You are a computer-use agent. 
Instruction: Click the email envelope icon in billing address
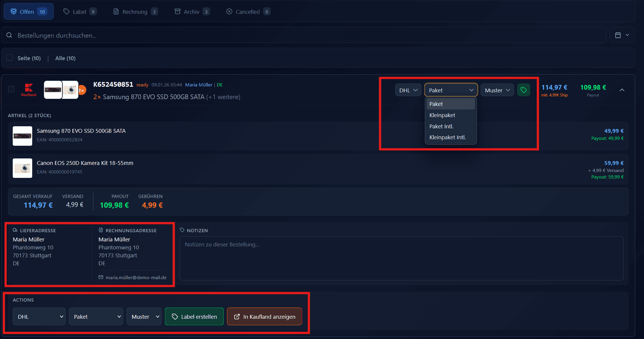[x=101, y=277]
